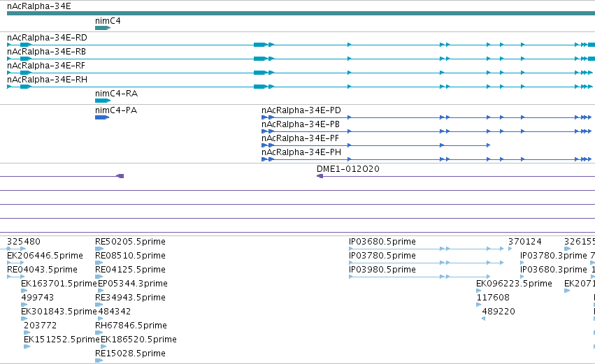Click EST label RE08510.5prime
Image resolution: width=595 pixels, height=364 pixels.
[130, 256]
